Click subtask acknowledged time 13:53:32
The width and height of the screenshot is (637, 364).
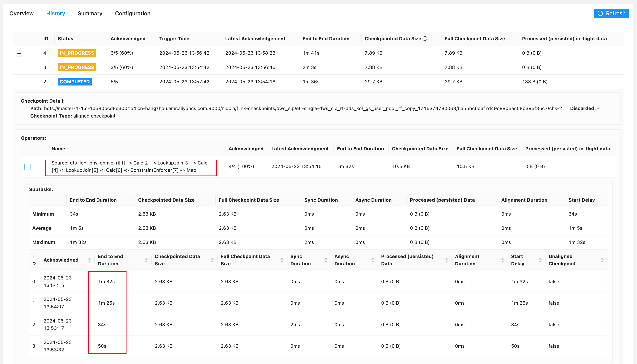(x=54, y=350)
